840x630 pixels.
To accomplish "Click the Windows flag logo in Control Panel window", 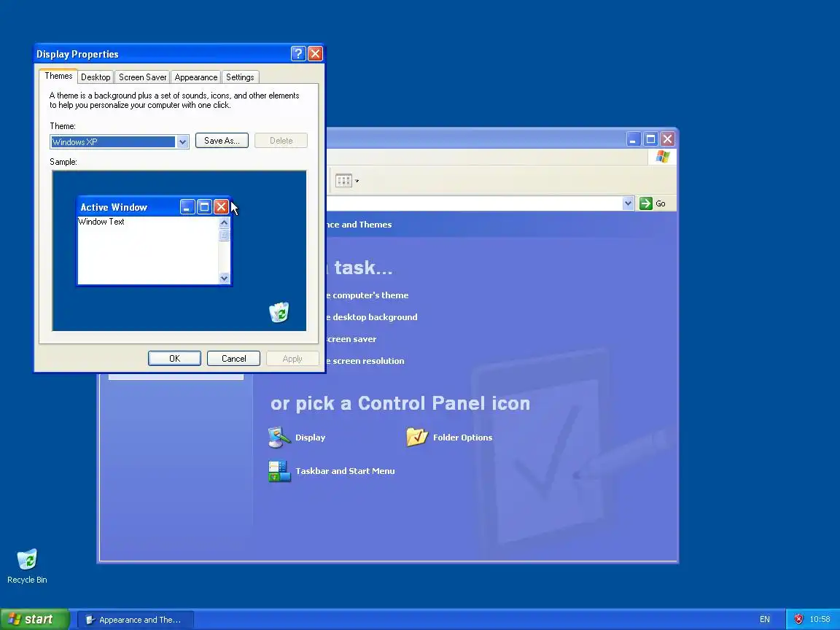I will (x=663, y=157).
